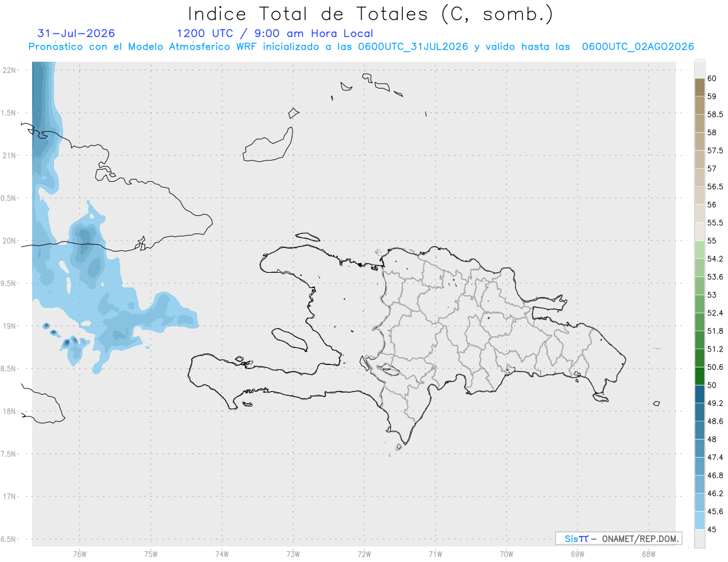This screenshot has width=728, height=562.
Task: Click the colorbar value '51.2'
Action: coord(715,349)
